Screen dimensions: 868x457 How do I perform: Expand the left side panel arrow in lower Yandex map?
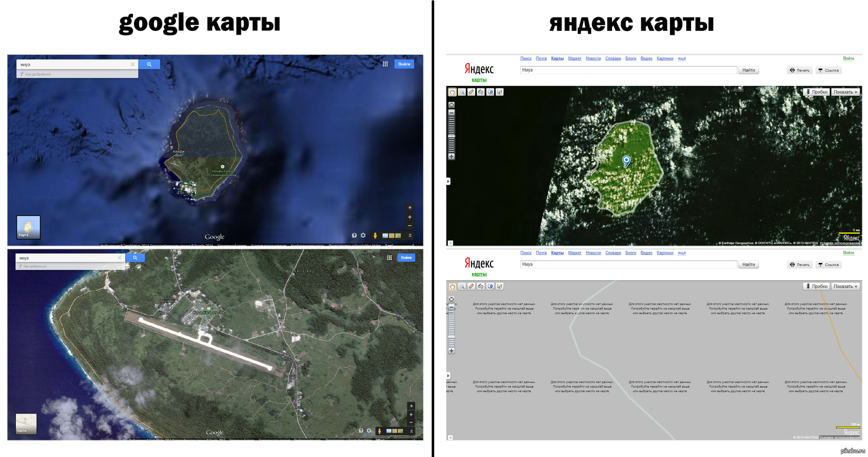coord(448,376)
